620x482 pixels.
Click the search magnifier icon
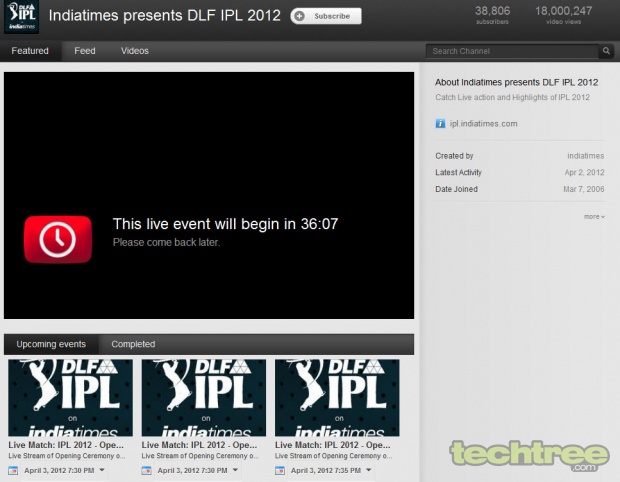pyautogui.click(x=606, y=51)
